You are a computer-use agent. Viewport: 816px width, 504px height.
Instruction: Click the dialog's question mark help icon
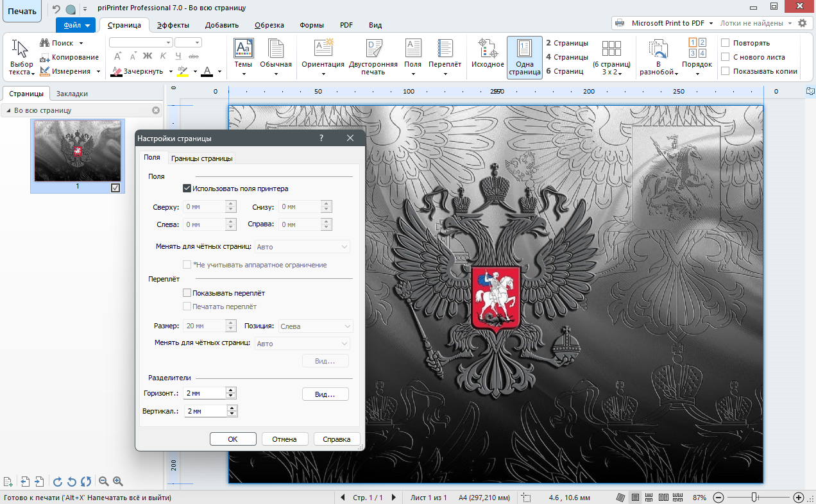click(321, 138)
